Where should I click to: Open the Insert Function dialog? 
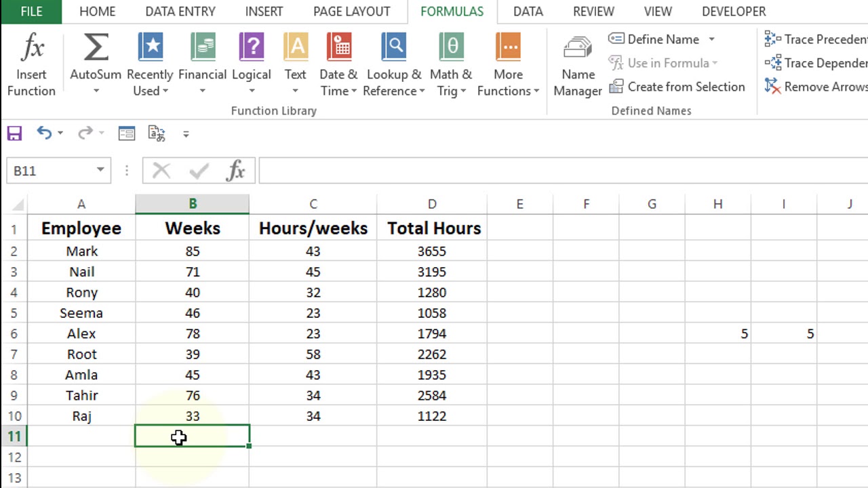click(x=32, y=64)
